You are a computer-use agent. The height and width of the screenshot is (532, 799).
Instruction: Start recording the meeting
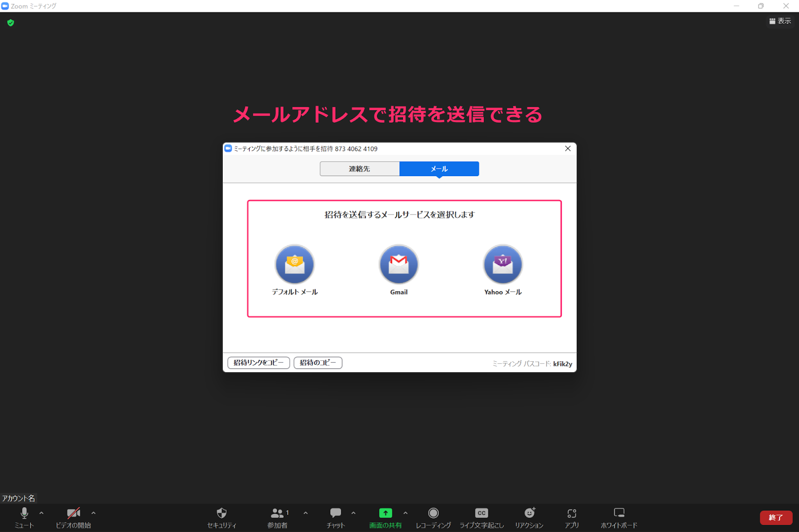click(x=433, y=518)
